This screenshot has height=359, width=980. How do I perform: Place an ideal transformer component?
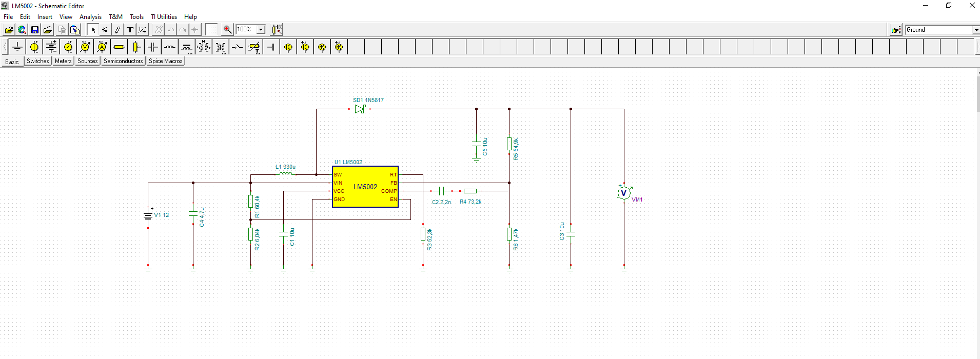click(x=221, y=47)
